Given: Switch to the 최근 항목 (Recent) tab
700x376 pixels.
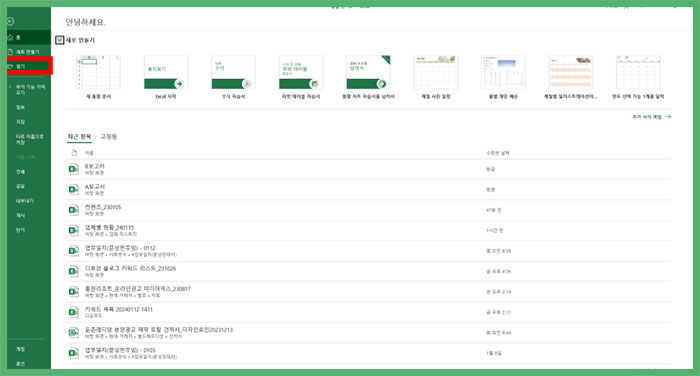Looking at the screenshot, I should (79, 137).
